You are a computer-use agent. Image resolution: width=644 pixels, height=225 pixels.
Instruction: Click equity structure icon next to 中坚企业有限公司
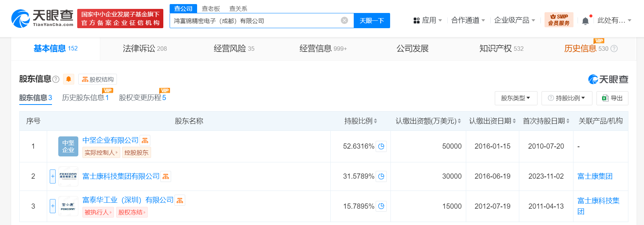tap(145, 140)
